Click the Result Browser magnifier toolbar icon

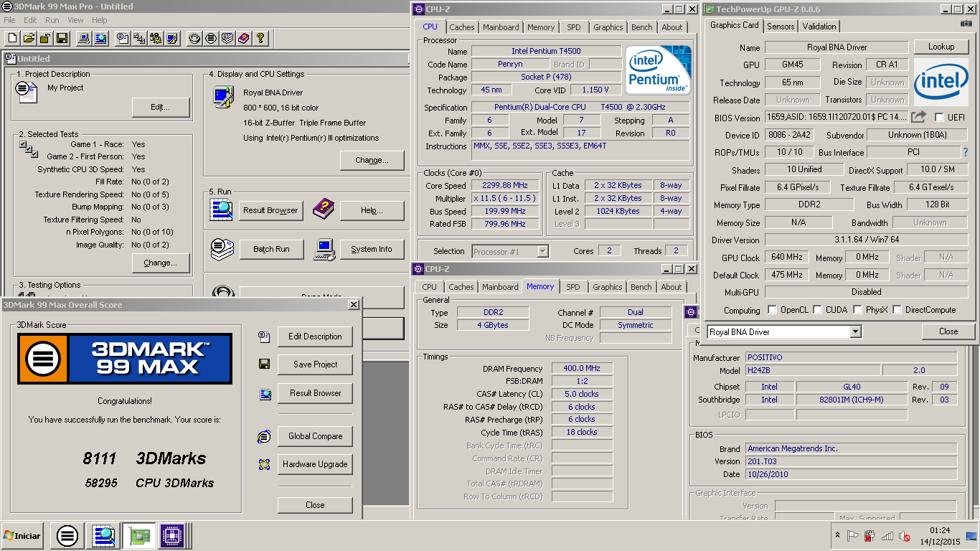point(100,38)
